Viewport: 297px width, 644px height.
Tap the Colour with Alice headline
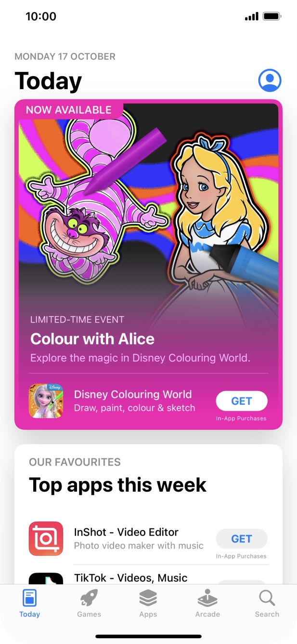click(92, 339)
